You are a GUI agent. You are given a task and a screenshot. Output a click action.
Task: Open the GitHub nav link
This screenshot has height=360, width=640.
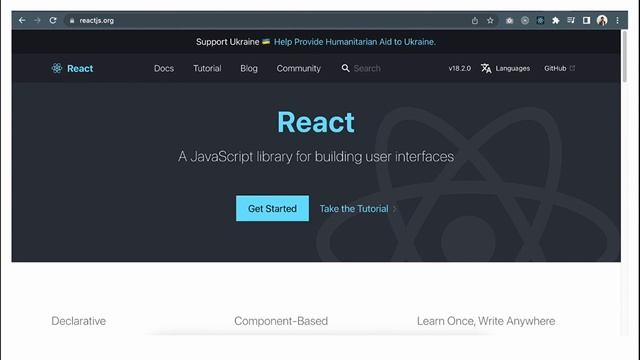click(555, 68)
